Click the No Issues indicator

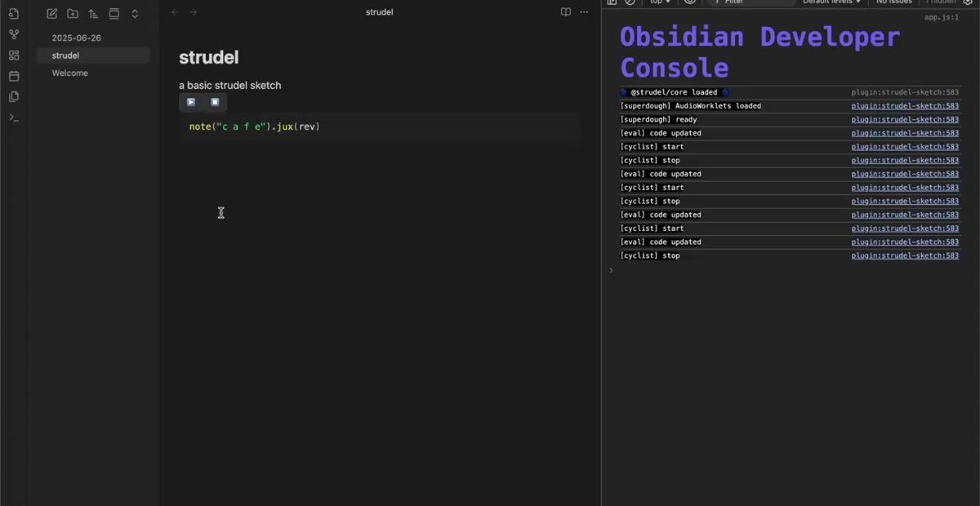pos(894,2)
